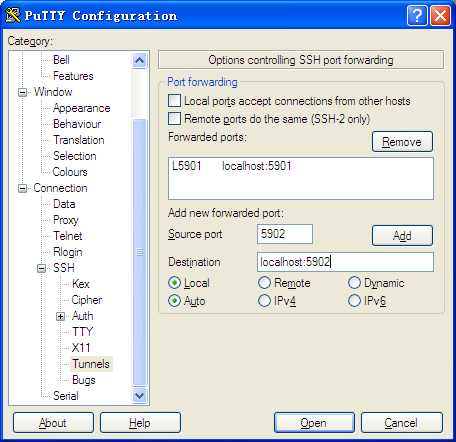This screenshot has height=442, width=456.
Task: Open the Telnet category
Action: [68, 236]
